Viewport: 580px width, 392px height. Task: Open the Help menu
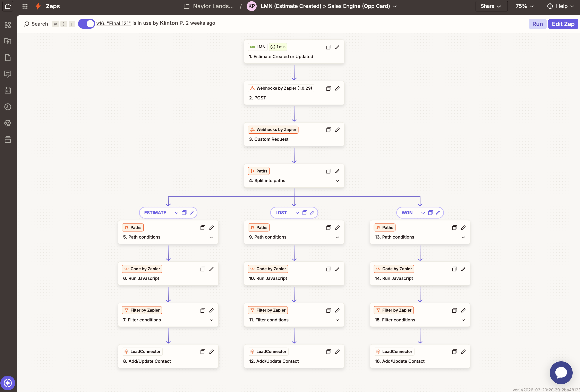click(561, 6)
